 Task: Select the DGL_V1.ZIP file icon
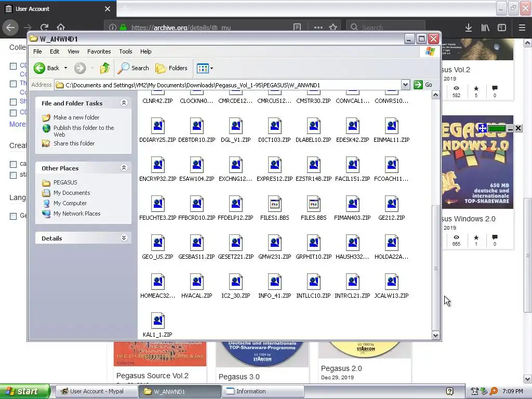tap(236, 126)
